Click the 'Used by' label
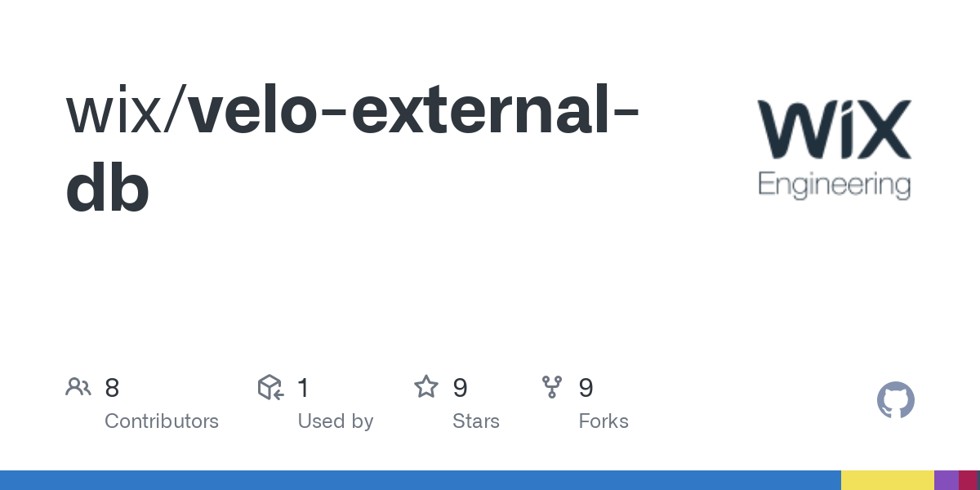 [336, 421]
